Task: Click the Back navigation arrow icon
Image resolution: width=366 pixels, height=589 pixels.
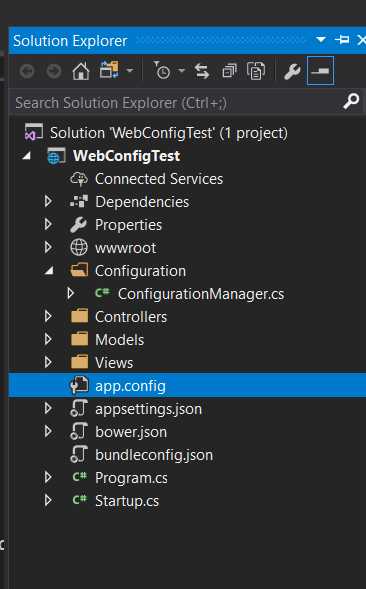Action: [x=27, y=71]
